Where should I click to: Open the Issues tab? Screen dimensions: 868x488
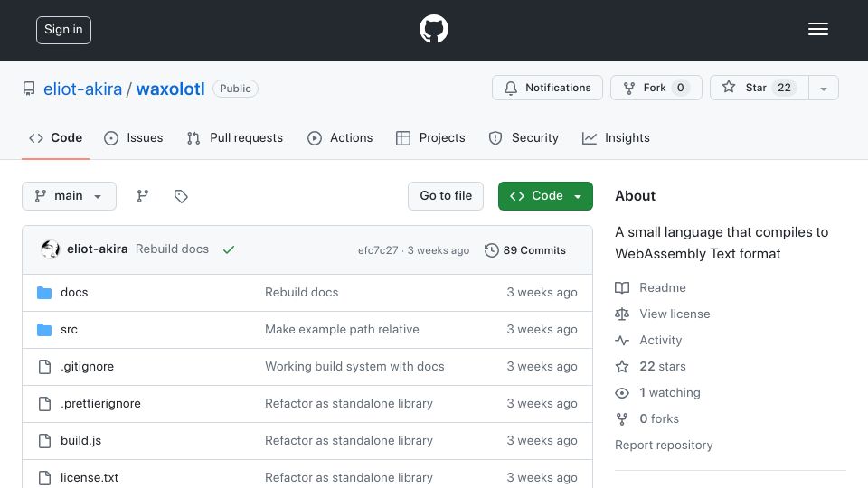click(134, 137)
